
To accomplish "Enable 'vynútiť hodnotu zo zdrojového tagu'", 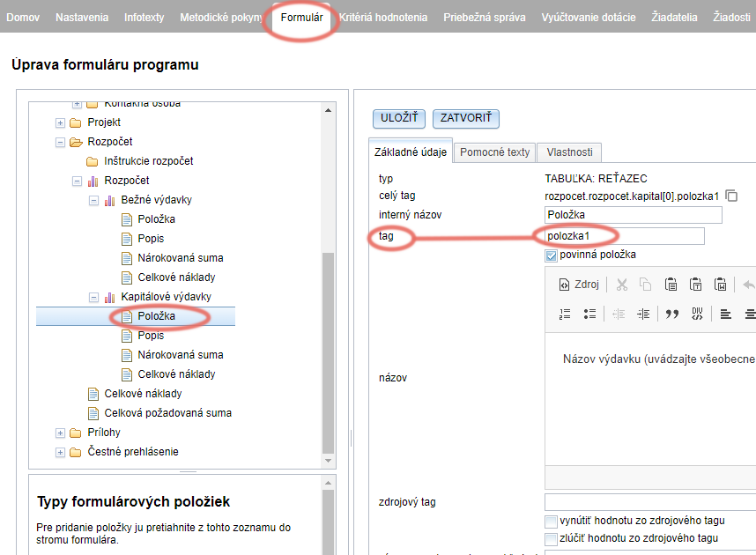I will (552, 521).
